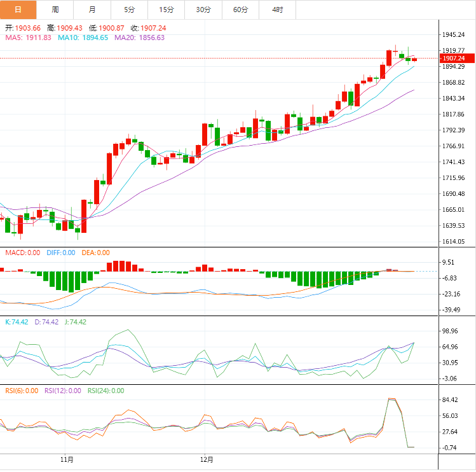Image resolution: width=476 pixels, height=472 pixels.
Task: Open the 4时 timeframe tab
Action: [278, 10]
